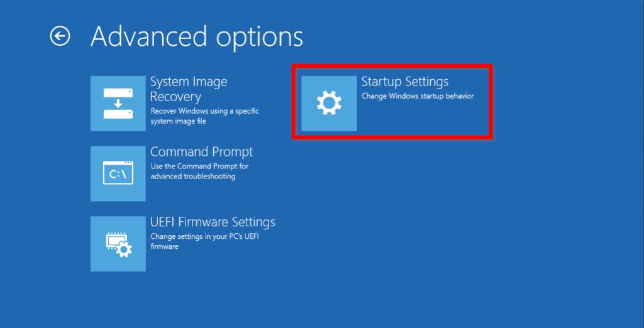Click 'Use the Command Prompt for' description
The width and height of the screenshot is (644, 328).
click(x=199, y=167)
